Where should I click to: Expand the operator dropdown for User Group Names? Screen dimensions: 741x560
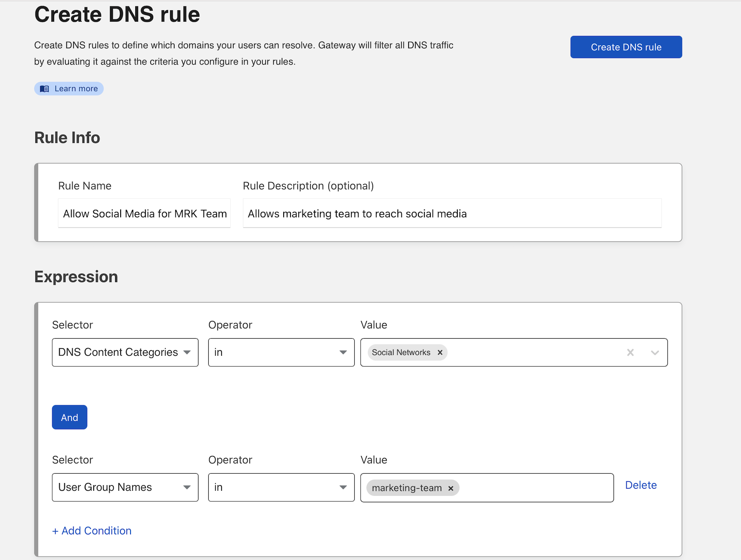[x=281, y=487]
